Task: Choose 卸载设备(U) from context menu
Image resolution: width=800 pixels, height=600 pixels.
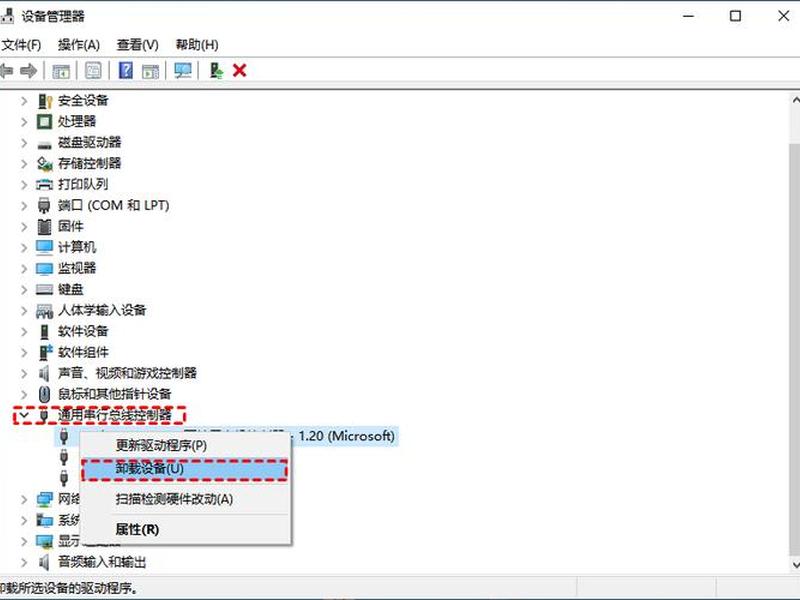Action: tap(185, 468)
